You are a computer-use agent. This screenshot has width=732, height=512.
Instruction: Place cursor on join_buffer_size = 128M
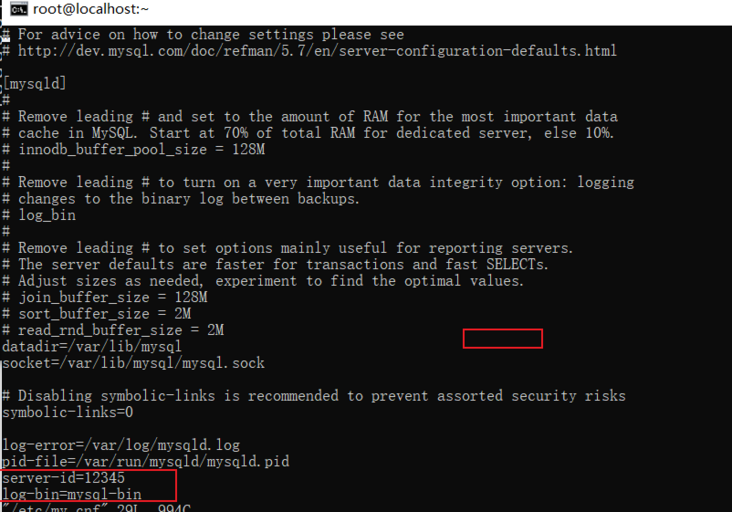coord(112,297)
